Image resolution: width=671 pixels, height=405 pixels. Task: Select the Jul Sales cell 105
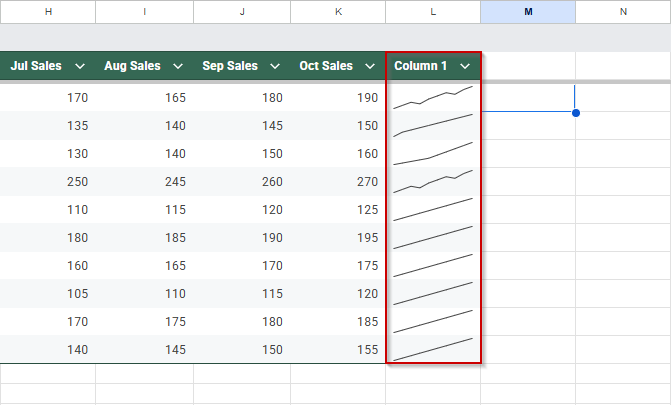(48, 294)
